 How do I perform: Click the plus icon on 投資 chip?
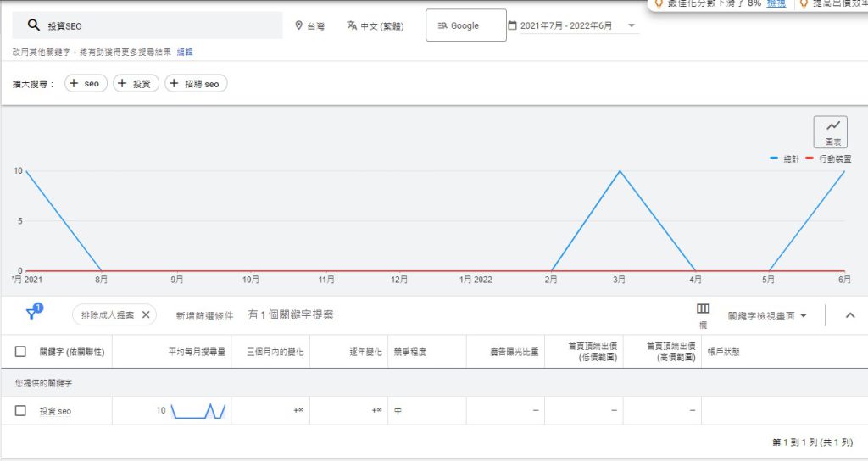122,84
